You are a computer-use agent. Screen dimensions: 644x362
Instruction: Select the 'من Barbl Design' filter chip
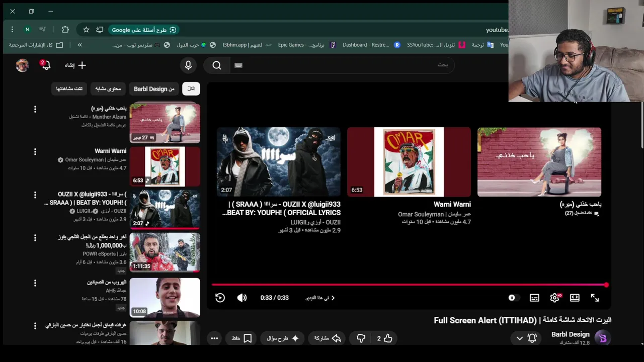pos(154,88)
